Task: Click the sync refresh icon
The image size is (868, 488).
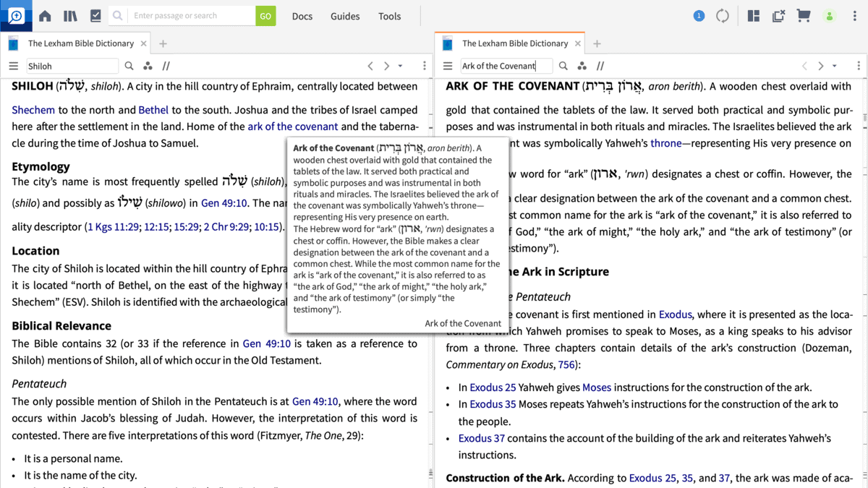Action: (x=723, y=16)
